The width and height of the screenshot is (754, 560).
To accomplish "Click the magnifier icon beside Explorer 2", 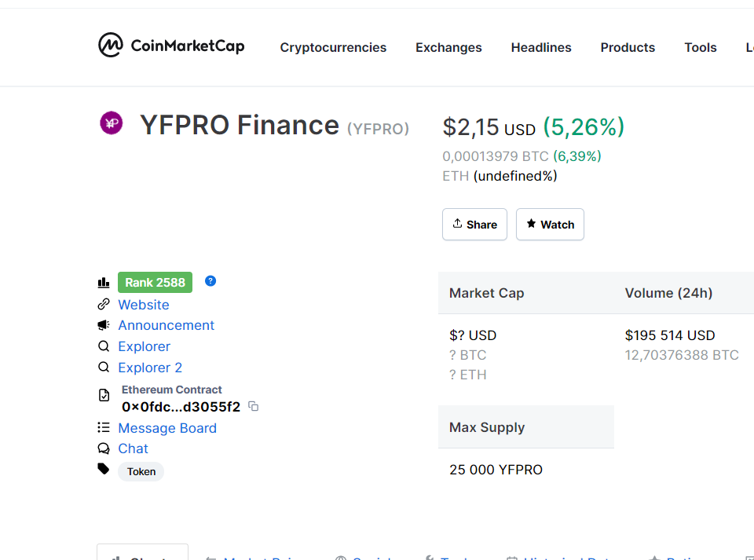I will (x=104, y=368).
